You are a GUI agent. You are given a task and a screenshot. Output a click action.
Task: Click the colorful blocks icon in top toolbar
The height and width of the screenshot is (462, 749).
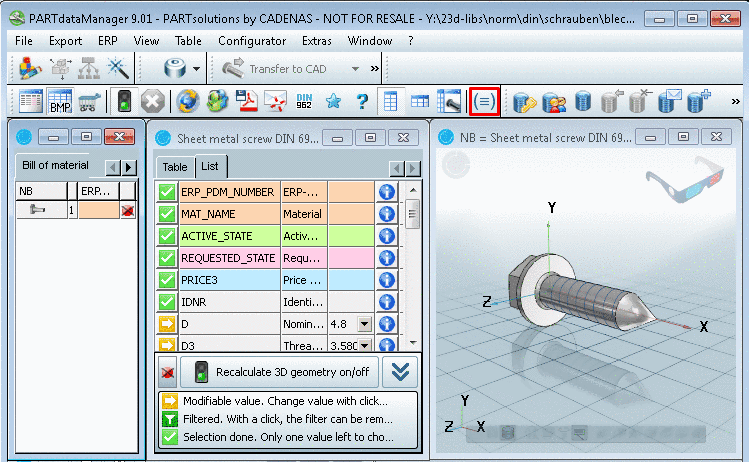31,68
